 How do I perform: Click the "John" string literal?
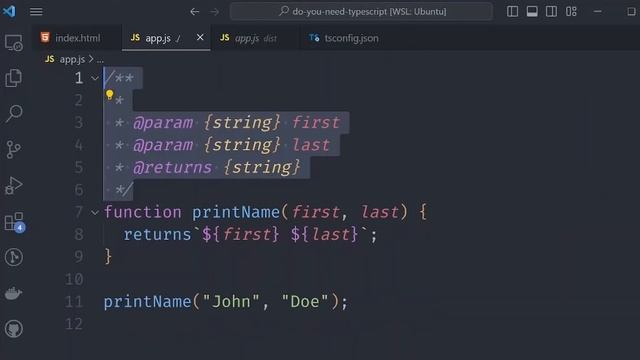231,302
